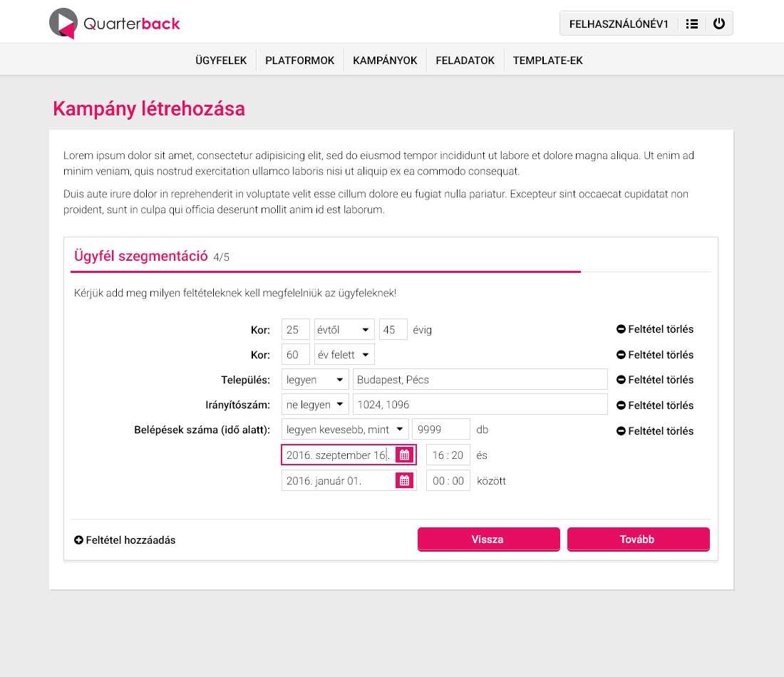This screenshot has height=677, width=784.
Task: Go to the KAMPÁNYOK menu
Action: pos(385,61)
